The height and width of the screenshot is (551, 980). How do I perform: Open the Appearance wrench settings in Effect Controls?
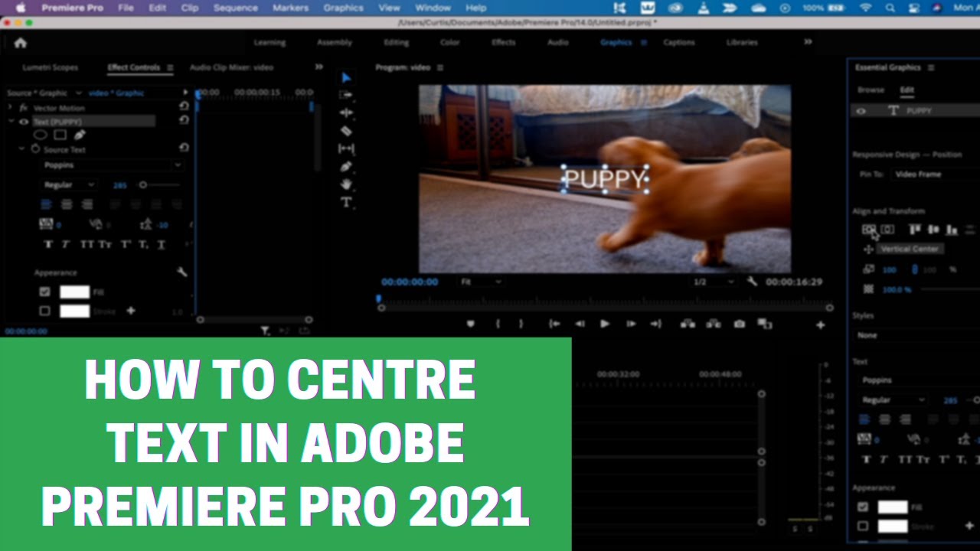tap(182, 272)
